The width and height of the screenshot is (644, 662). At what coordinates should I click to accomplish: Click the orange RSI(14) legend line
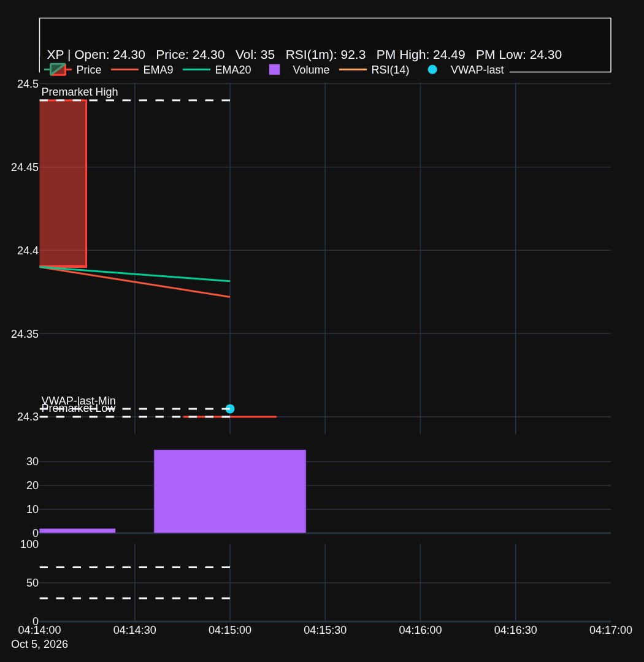tap(353, 69)
